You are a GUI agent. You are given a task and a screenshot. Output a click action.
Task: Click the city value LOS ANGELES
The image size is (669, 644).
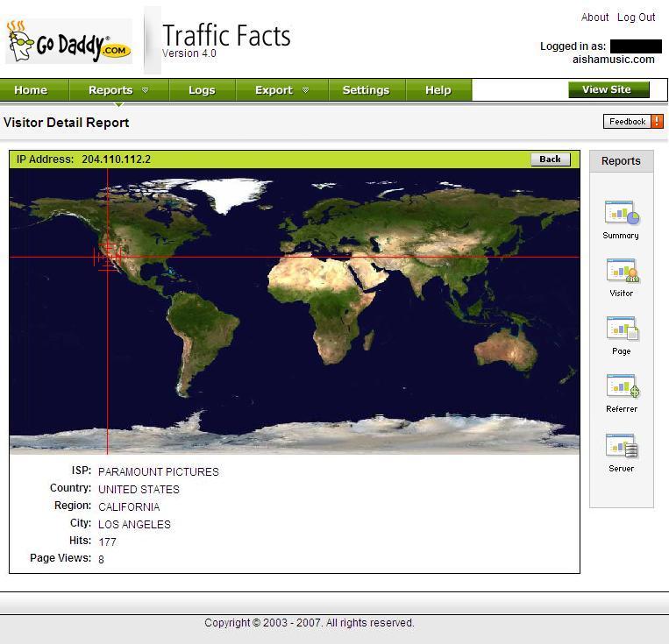134,524
